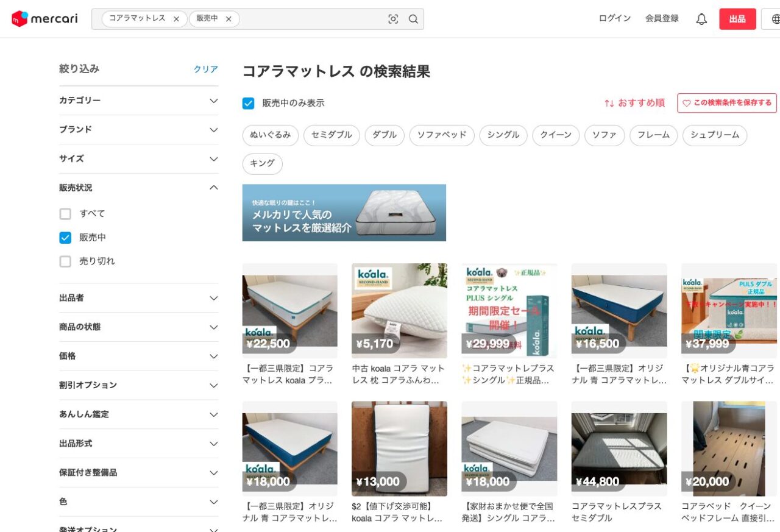Image resolution: width=780 pixels, height=532 pixels.
Task: Select the ソファベッド suggestion chip
Action: tap(441, 135)
